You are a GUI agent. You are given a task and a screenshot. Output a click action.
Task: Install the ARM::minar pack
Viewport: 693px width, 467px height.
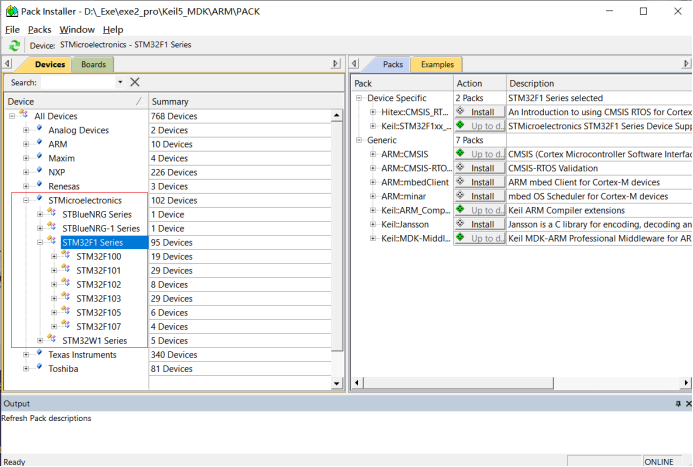coord(480,196)
